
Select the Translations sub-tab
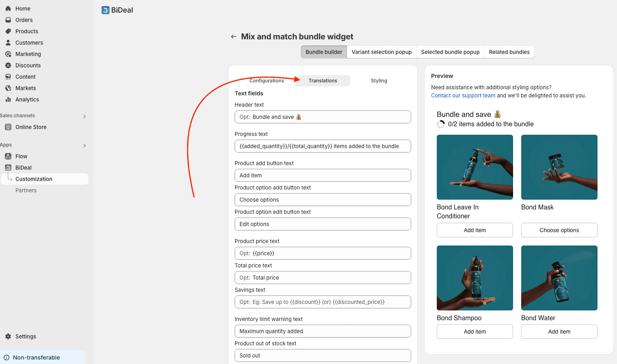(323, 81)
